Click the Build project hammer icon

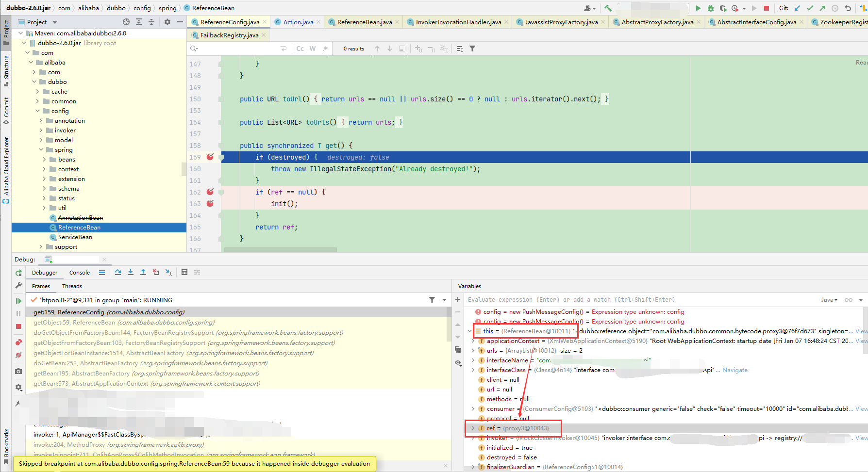608,8
